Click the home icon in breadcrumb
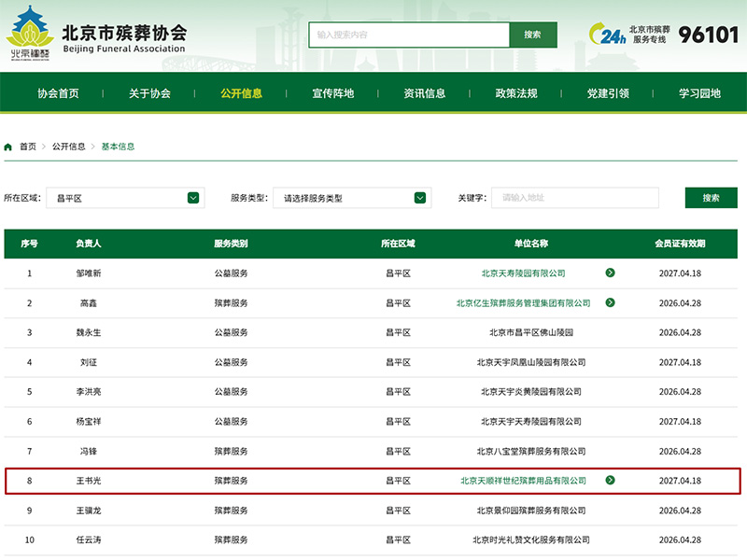Viewport: 747px width, 560px height. coord(8,147)
